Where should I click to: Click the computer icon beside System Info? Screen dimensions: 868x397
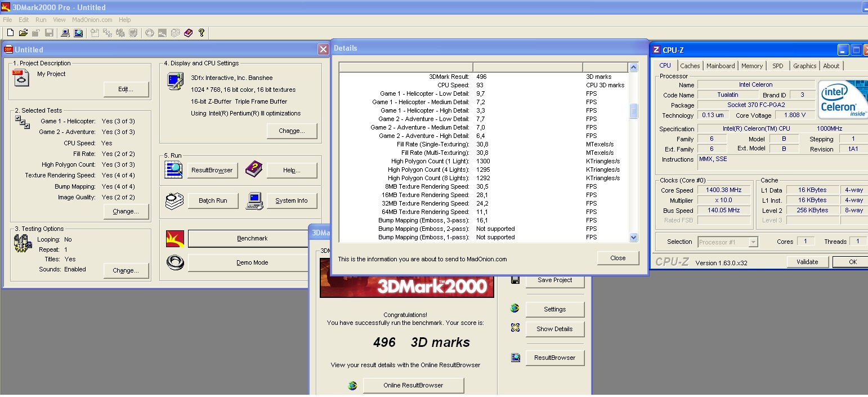(255, 201)
